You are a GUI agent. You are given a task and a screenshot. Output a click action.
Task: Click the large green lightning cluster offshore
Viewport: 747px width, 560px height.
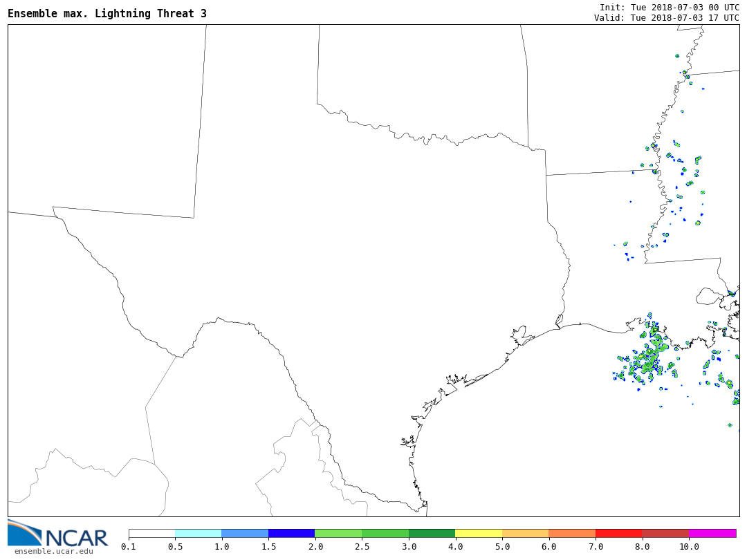pyautogui.click(x=649, y=358)
